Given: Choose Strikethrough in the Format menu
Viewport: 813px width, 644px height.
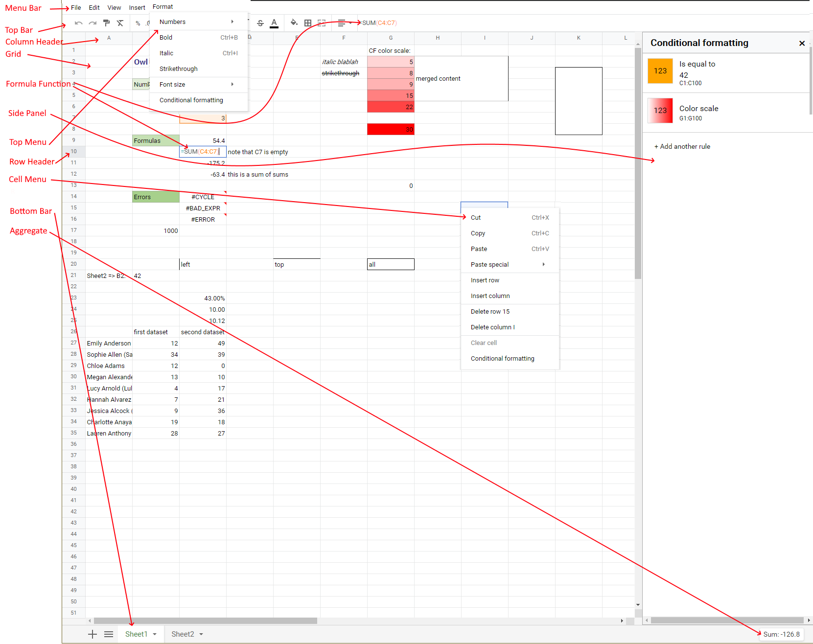Looking at the screenshot, I should click(199, 69).
